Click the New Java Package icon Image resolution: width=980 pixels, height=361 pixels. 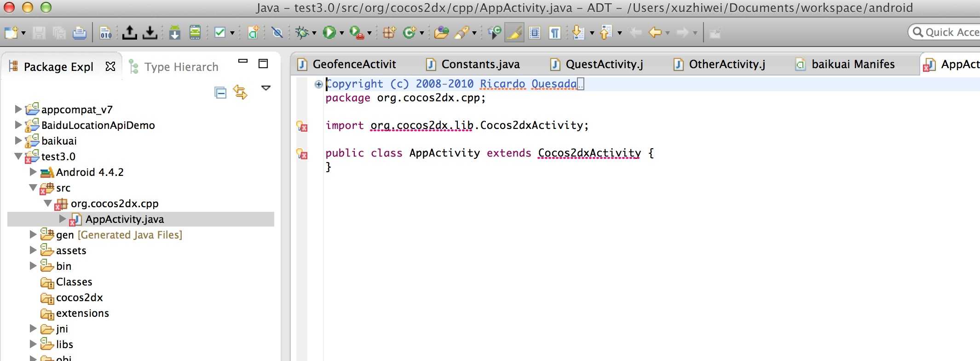[389, 33]
